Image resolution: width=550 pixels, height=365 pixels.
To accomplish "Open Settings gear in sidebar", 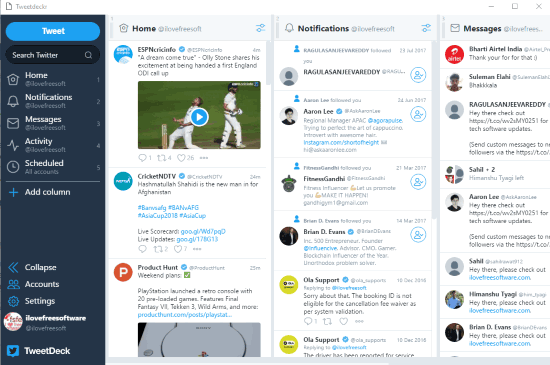I will point(32,301).
